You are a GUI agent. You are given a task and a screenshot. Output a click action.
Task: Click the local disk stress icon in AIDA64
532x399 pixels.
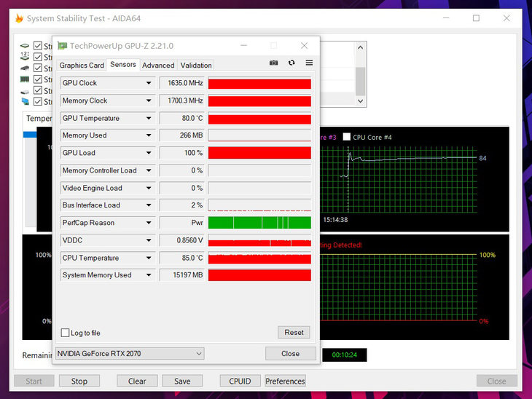click(x=25, y=92)
